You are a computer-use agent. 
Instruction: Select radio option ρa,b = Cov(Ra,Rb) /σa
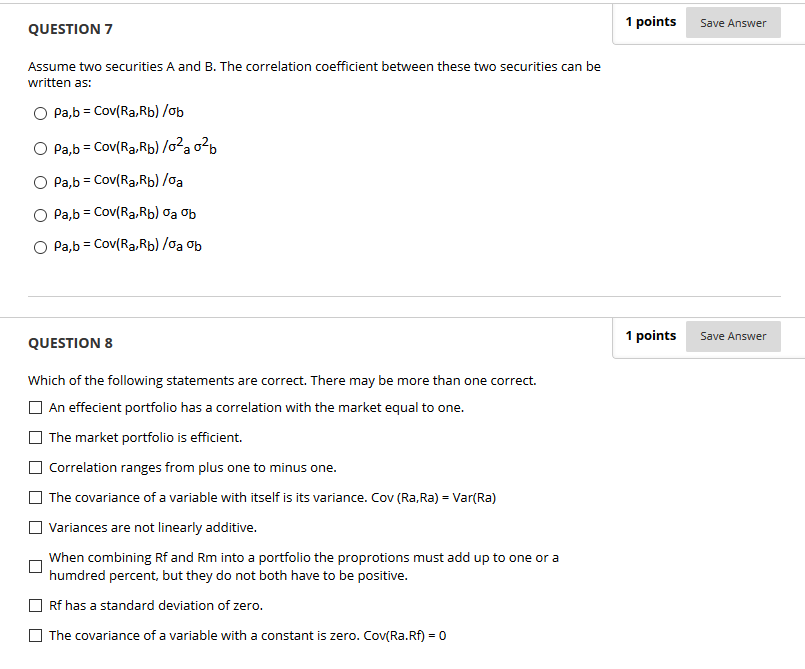point(40,181)
